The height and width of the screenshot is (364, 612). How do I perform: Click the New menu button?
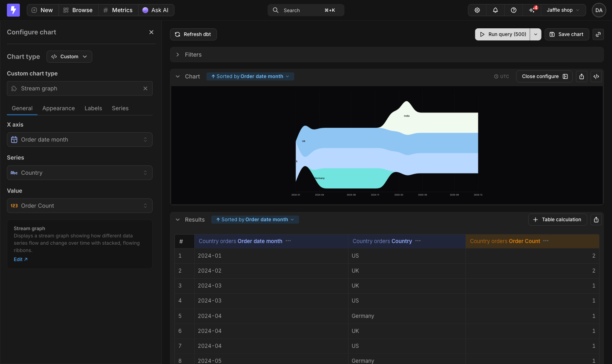(x=42, y=10)
